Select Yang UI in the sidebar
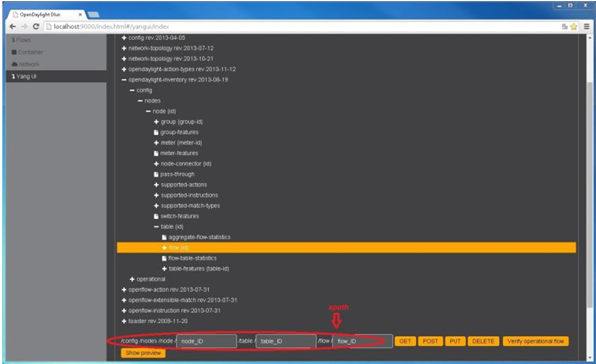Screen dimensions: 596x364 point(56,77)
